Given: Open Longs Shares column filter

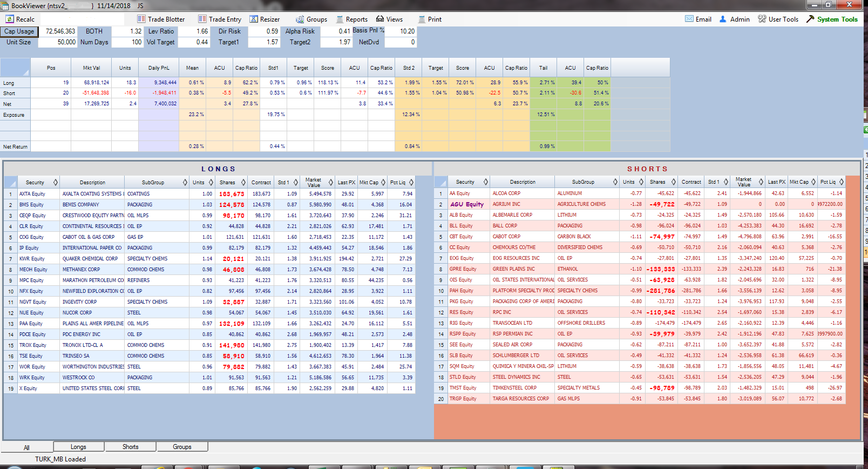Looking at the screenshot, I should click(x=243, y=183).
